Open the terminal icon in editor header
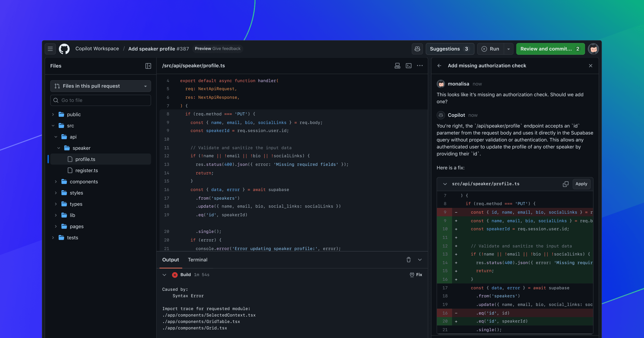 [x=409, y=66]
